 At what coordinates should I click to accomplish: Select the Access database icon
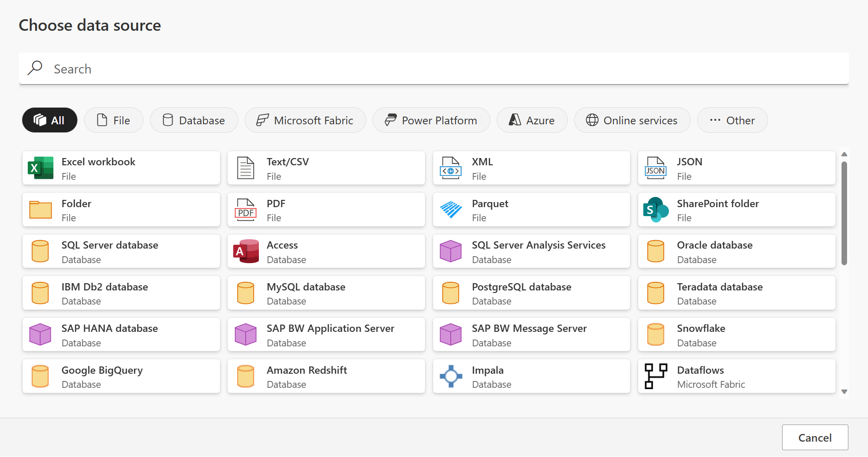246,251
